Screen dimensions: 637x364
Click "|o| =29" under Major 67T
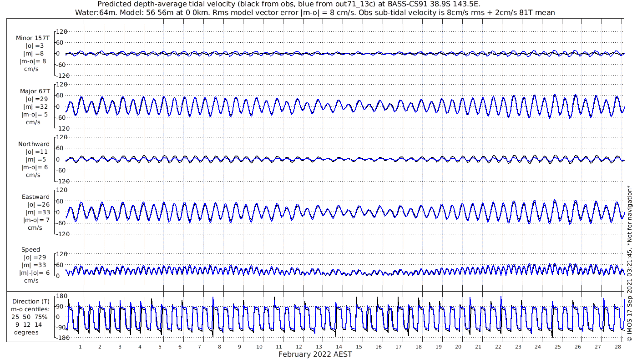click(37, 99)
